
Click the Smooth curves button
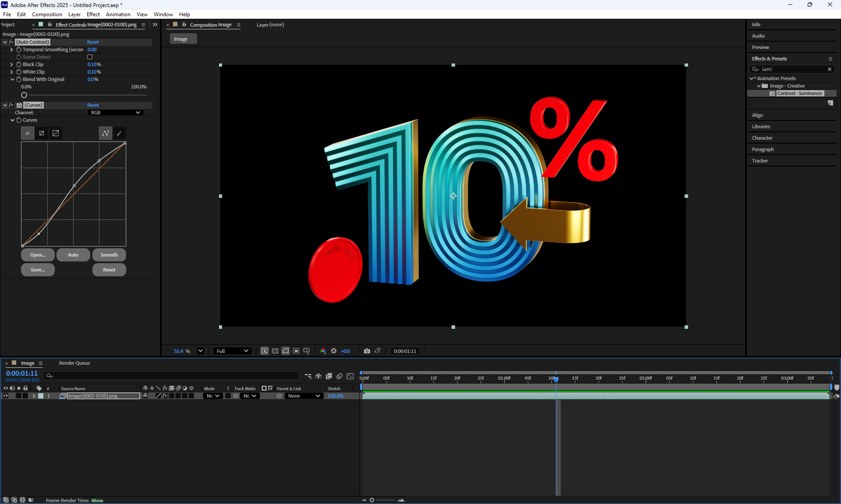pyautogui.click(x=109, y=255)
